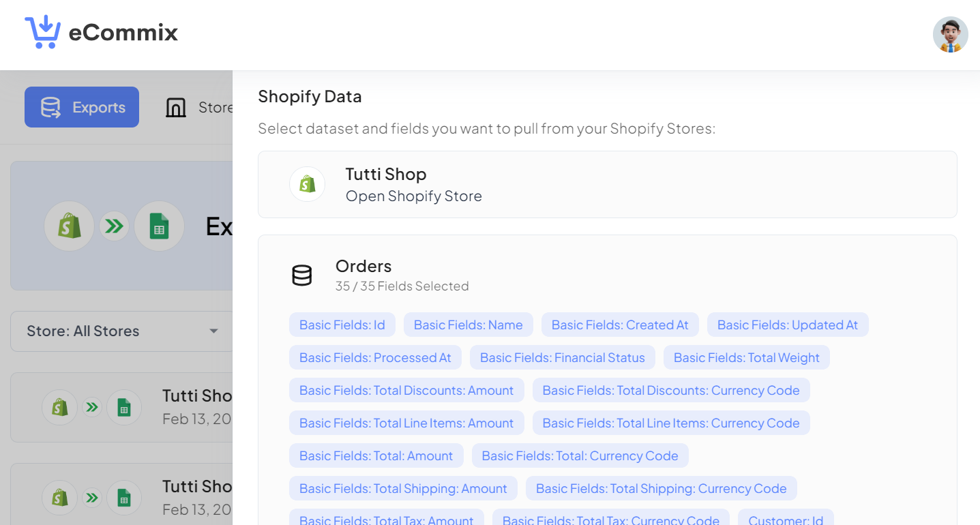Screen dimensions: 980x525
Task: Click the double-arrow transfer icon in banner
Action: 114,226
